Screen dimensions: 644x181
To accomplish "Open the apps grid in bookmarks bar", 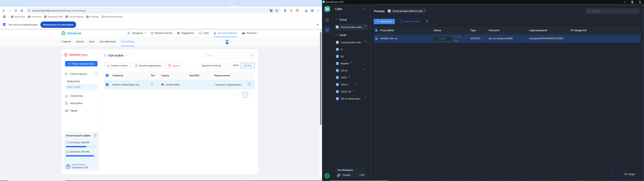I will [x=4, y=17].
